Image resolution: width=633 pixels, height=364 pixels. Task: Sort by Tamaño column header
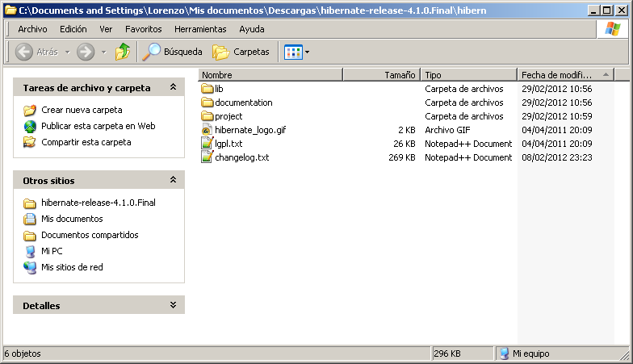click(x=381, y=74)
